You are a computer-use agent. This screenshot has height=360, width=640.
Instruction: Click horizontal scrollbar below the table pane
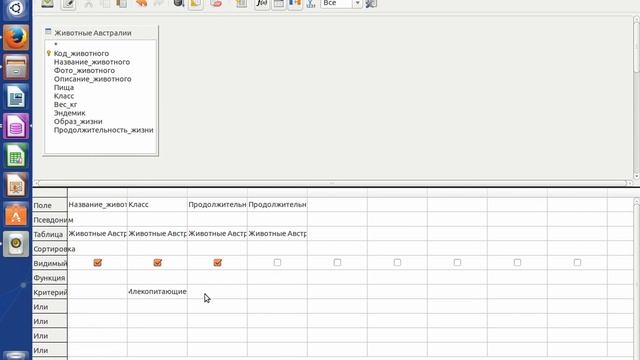[x=332, y=183]
